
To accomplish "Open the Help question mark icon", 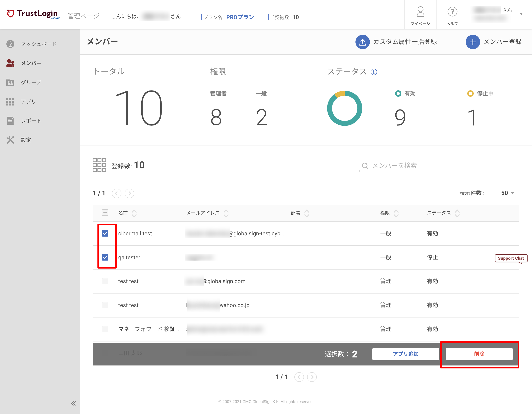I will pyautogui.click(x=452, y=12).
